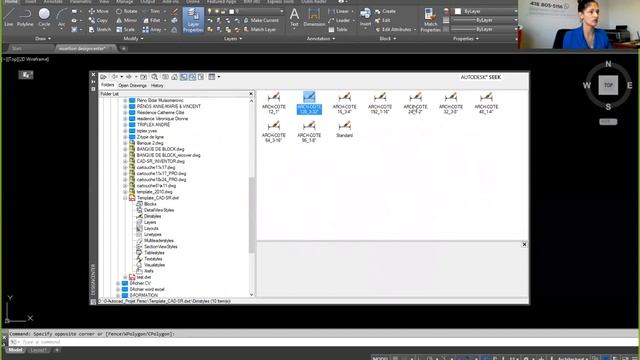Click the Copy tool
The height and width of the screenshot is (360, 640).
98,20
